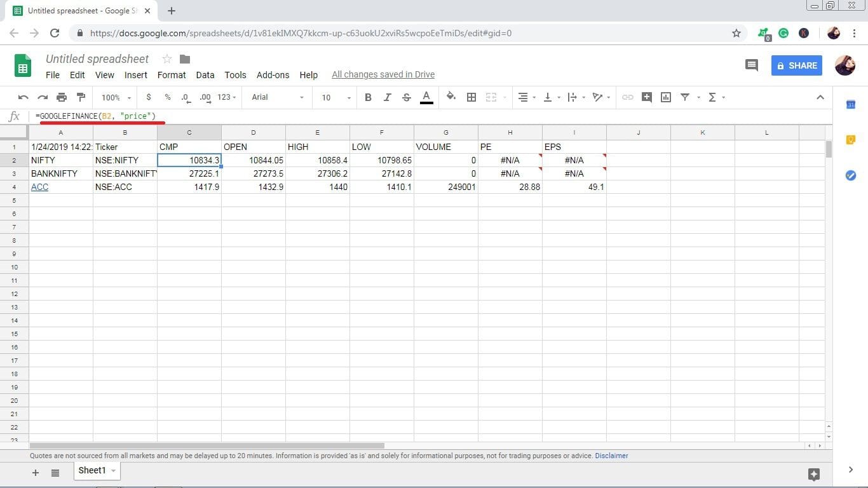This screenshot has height=488, width=868.
Task: Open the View menu
Action: click(105, 75)
